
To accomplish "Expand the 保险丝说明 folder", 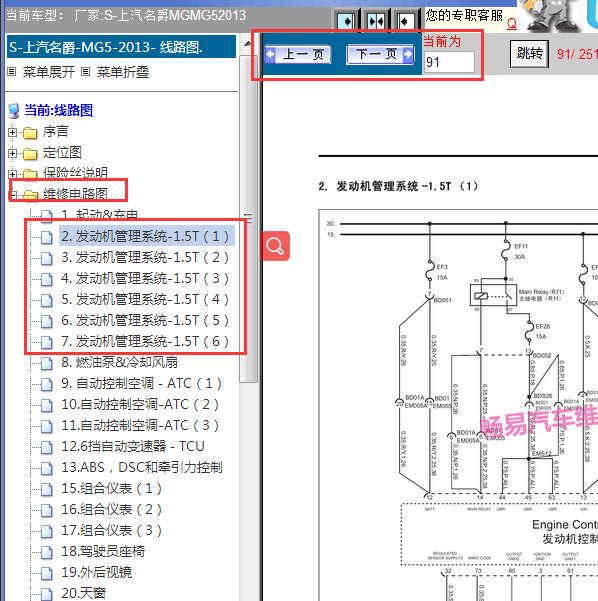I will (x=12, y=174).
